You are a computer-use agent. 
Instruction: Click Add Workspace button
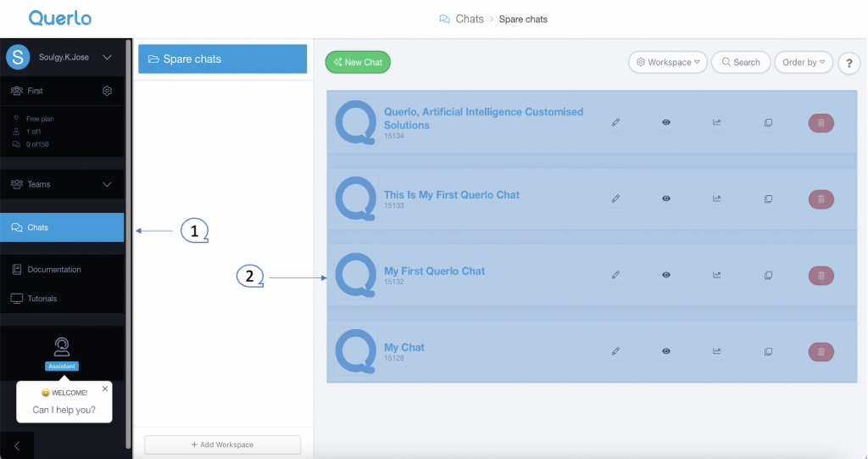(x=223, y=445)
